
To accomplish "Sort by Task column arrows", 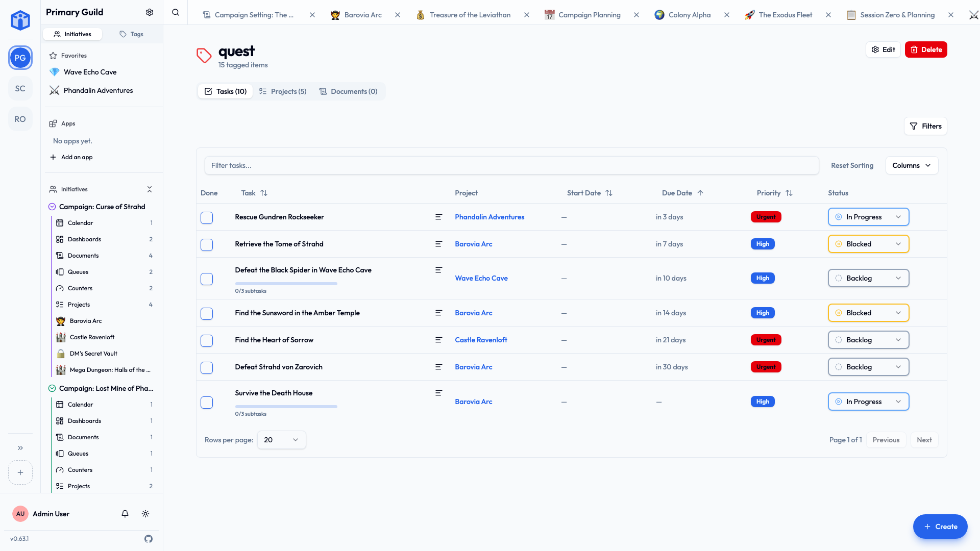I will 264,193.
